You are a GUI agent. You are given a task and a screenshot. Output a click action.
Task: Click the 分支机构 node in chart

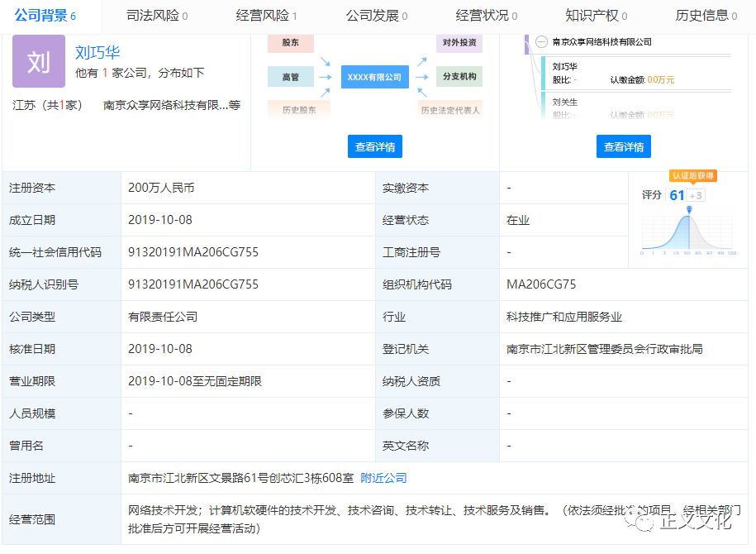[459, 76]
